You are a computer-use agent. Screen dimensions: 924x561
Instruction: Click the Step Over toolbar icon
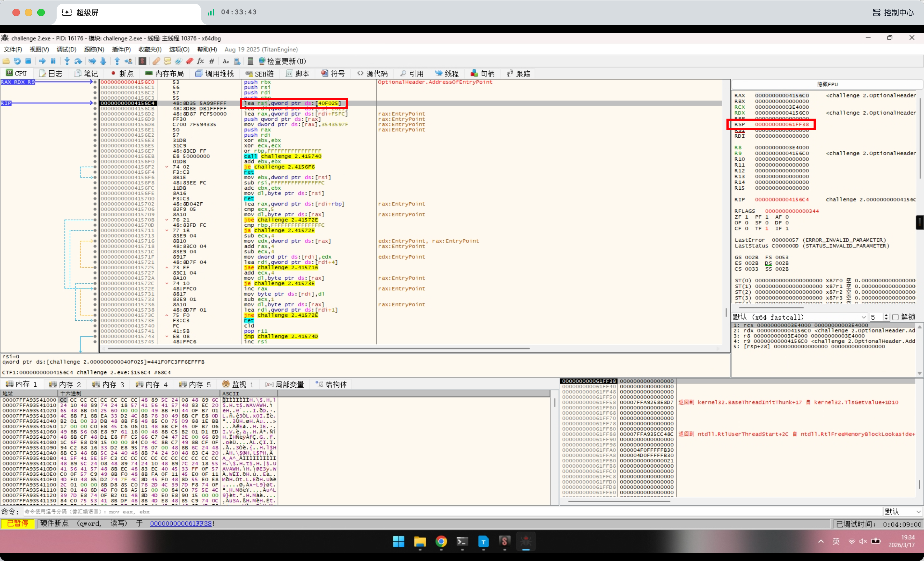pos(78,61)
